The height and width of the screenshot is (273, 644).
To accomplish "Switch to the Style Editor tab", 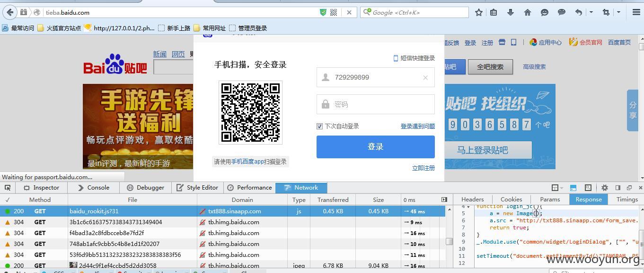I will coord(197,188).
